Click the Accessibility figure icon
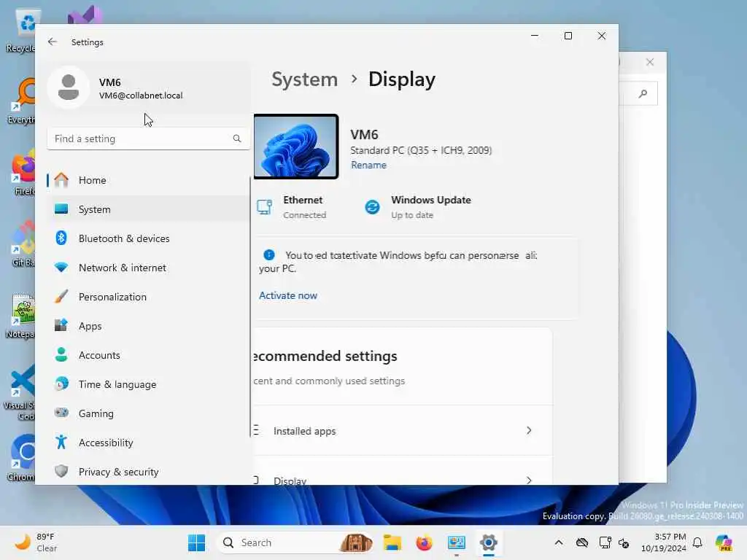The width and height of the screenshot is (747, 560). point(61,443)
